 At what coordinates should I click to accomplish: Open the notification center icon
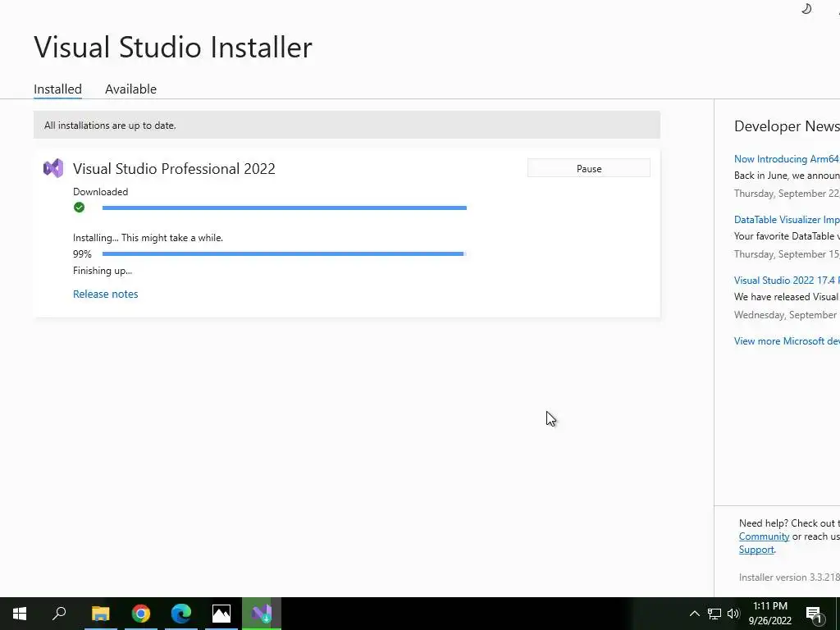pos(815,614)
